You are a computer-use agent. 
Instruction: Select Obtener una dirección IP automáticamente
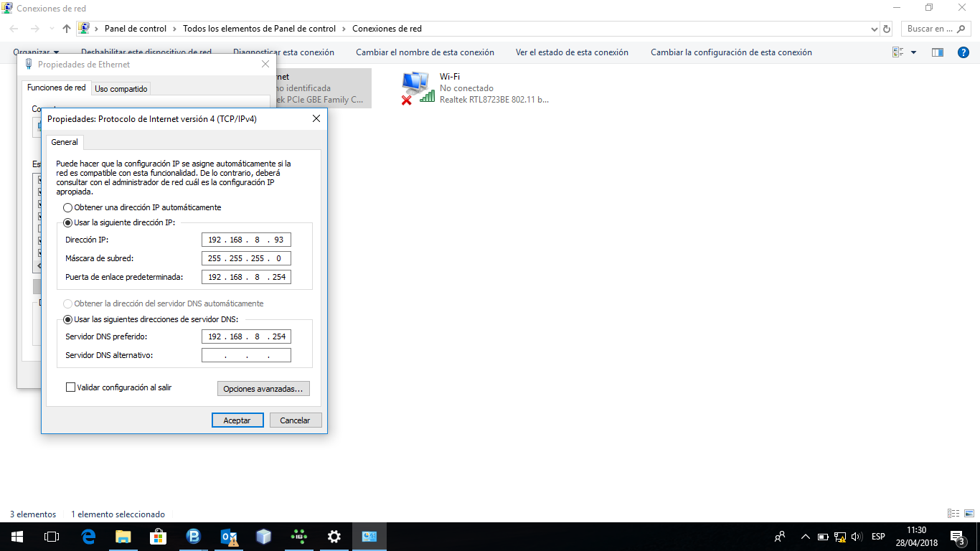(x=68, y=207)
